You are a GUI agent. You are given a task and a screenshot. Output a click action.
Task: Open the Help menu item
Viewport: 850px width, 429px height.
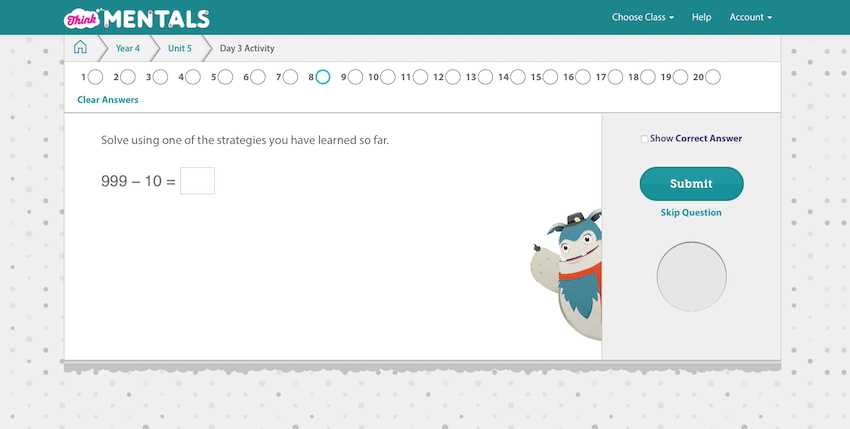point(701,17)
